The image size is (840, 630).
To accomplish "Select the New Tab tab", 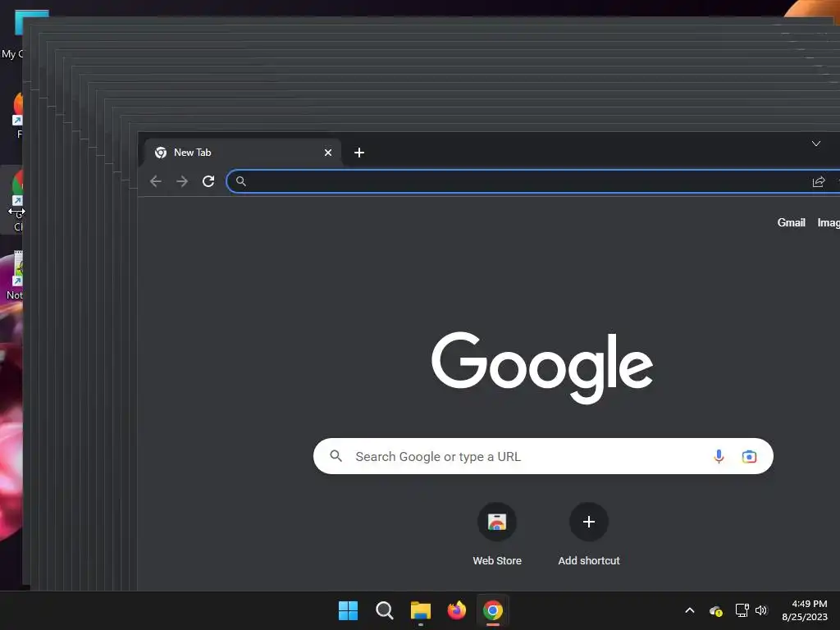I will 242,153.
